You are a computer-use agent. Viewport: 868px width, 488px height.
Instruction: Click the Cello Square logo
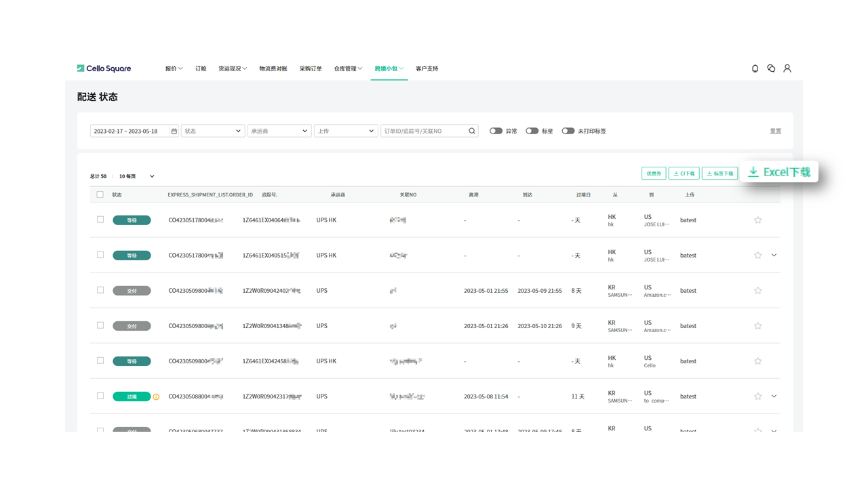click(x=104, y=68)
